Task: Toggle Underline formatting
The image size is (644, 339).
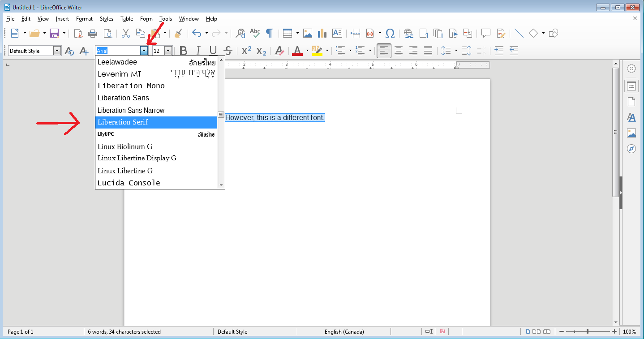Action: (213, 51)
